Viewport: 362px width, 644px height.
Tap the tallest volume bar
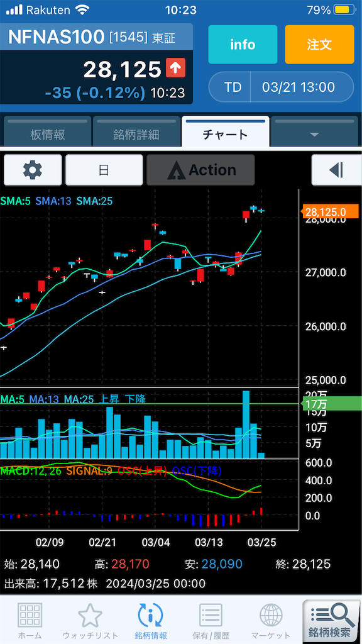point(246,425)
